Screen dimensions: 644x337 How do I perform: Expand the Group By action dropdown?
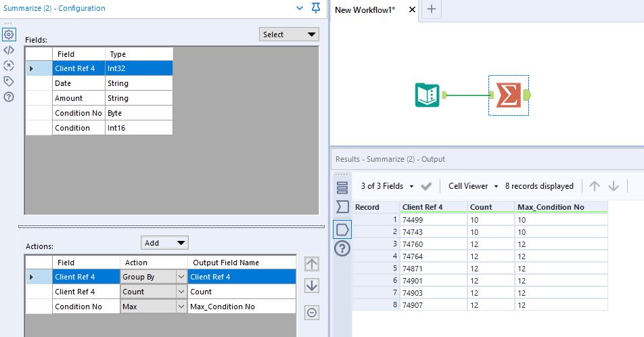(x=180, y=277)
